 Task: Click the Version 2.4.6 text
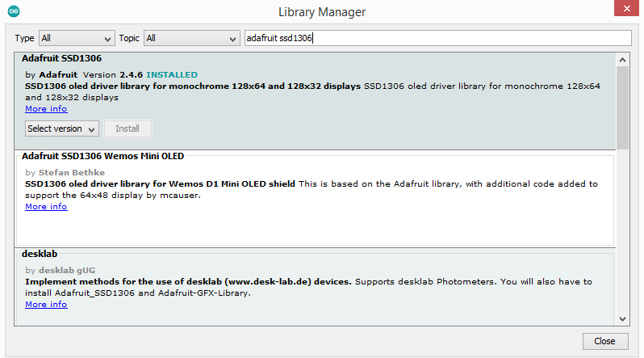113,75
